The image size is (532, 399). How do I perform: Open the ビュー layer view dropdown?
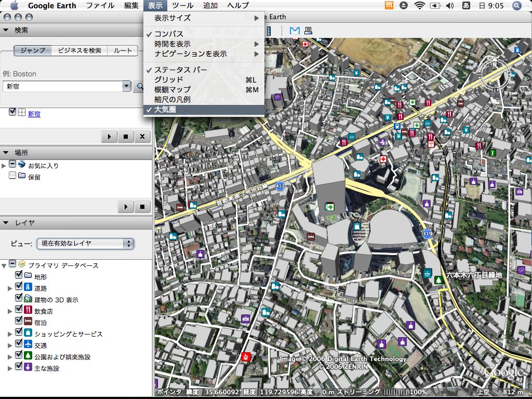85,243
